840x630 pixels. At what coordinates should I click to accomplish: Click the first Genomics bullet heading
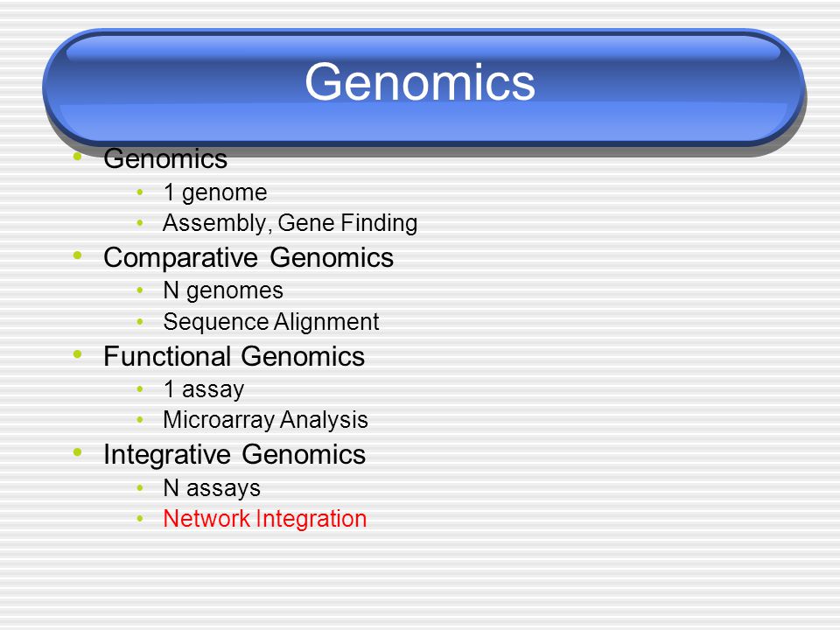[165, 158]
